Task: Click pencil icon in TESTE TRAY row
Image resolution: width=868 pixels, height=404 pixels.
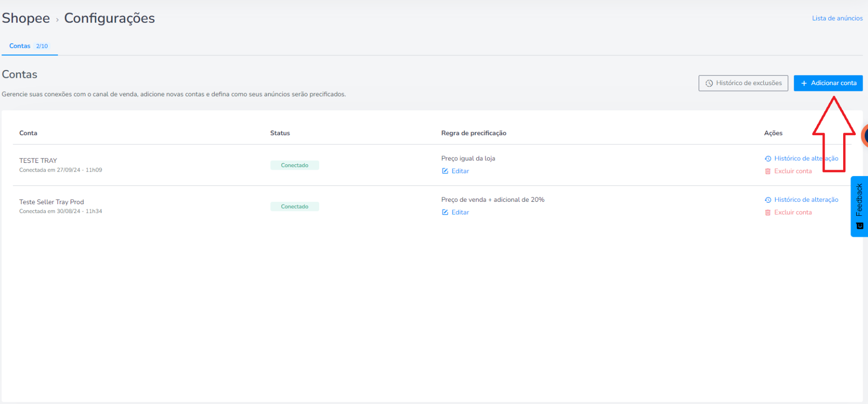Action: (x=445, y=171)
